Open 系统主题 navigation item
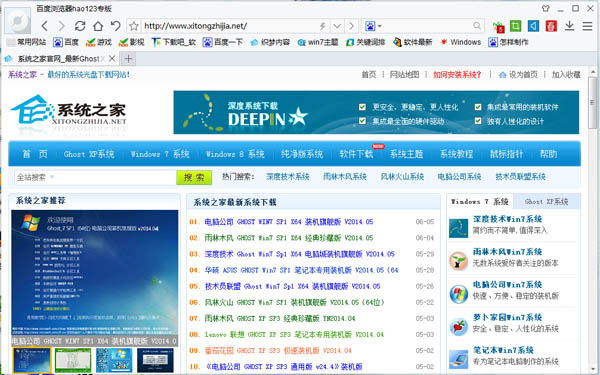 tap(406, 154)
